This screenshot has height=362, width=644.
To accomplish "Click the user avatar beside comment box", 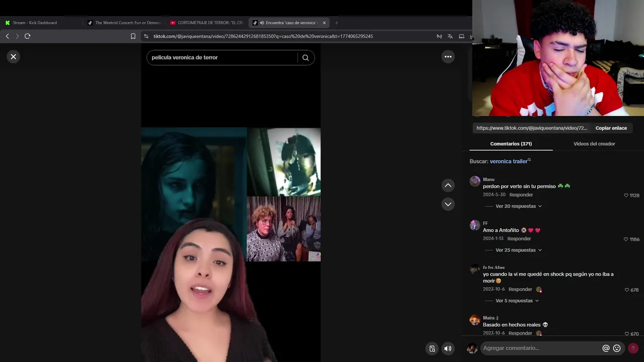I will tap(472, 348).
